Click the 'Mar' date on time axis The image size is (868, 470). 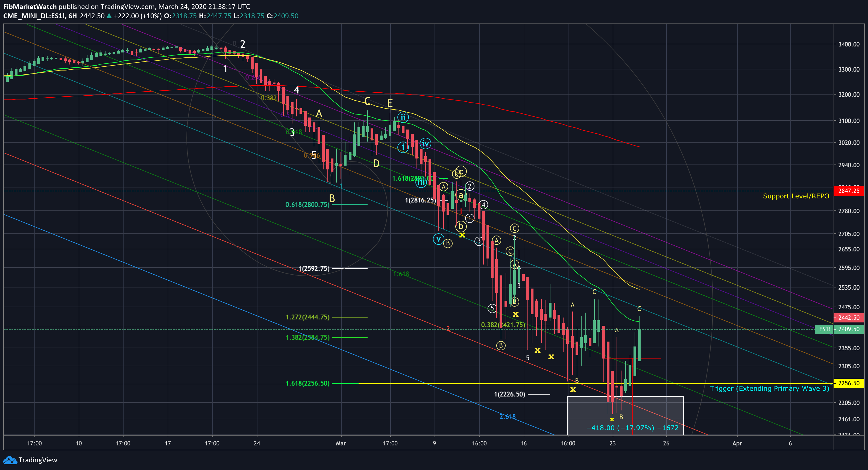tap(341, 443)
